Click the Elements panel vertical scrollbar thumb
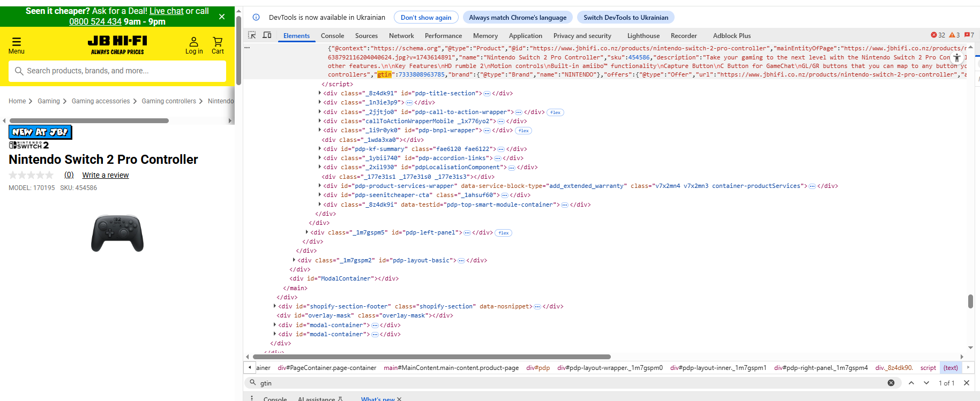Image resolution: width=980 pixels, height=401 pixels. tap(970, 301)
